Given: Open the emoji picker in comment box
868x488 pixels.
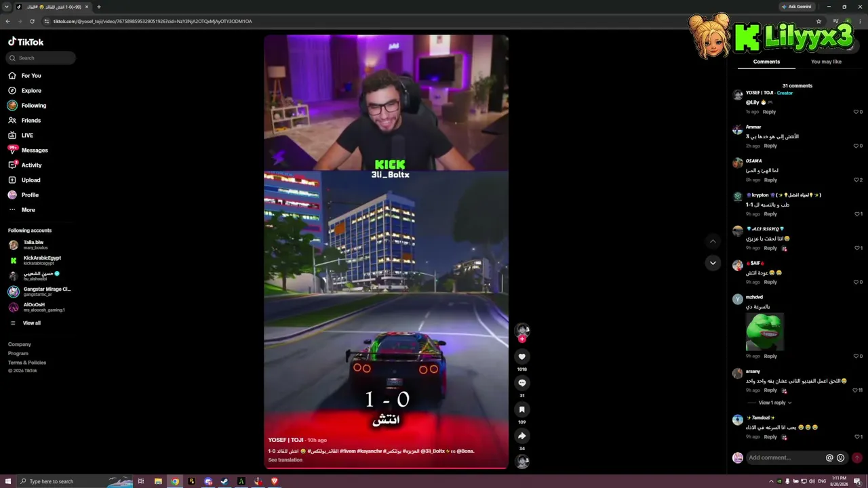Looking at the screenshot, I should coord(841,458).
